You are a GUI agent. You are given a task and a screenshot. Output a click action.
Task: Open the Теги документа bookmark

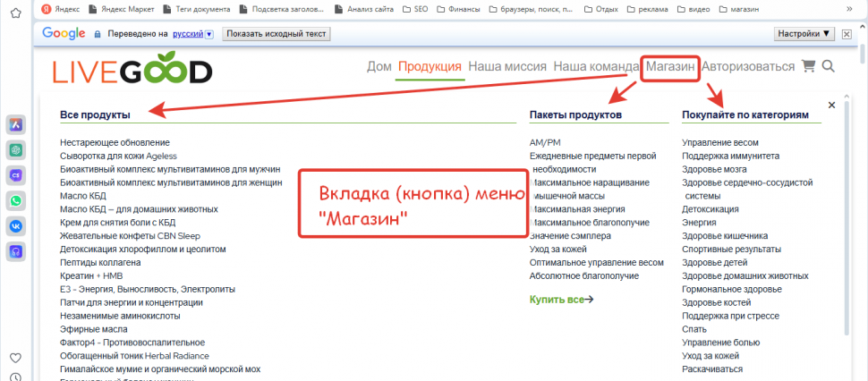[197, 9]
